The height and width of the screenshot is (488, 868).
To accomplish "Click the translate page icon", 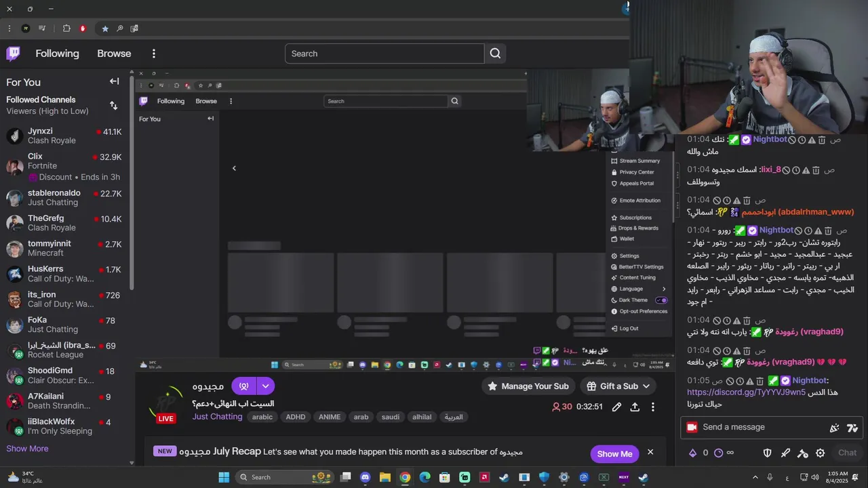I will (134, 28).
